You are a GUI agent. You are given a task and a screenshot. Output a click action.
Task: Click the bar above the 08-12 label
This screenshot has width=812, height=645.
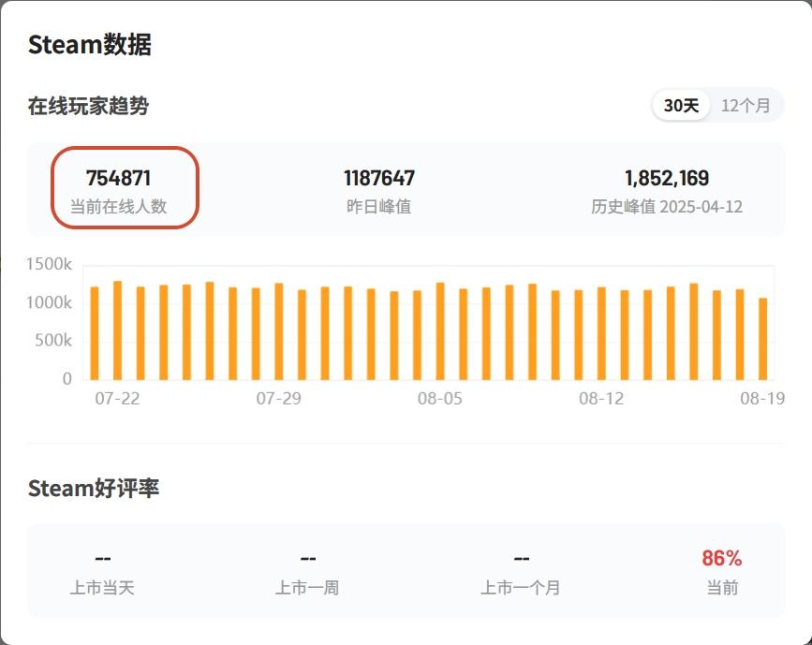coord(601,333)
